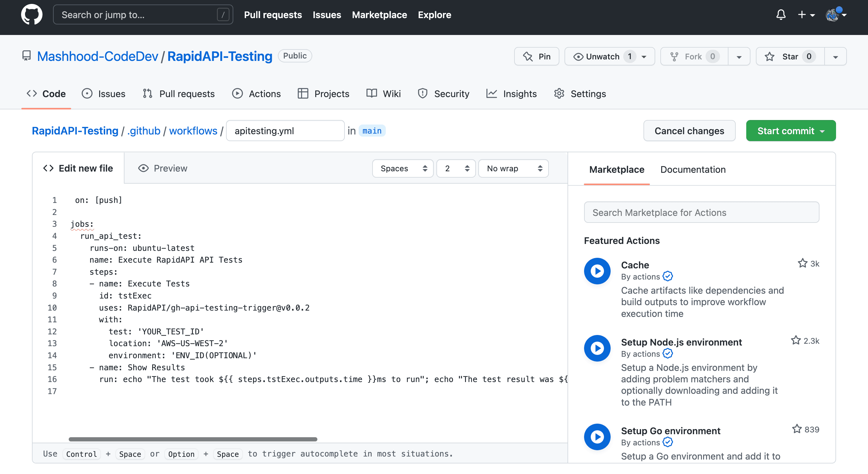
Task: Select the Marketplace sidebar tab
Action: [617, 169]
